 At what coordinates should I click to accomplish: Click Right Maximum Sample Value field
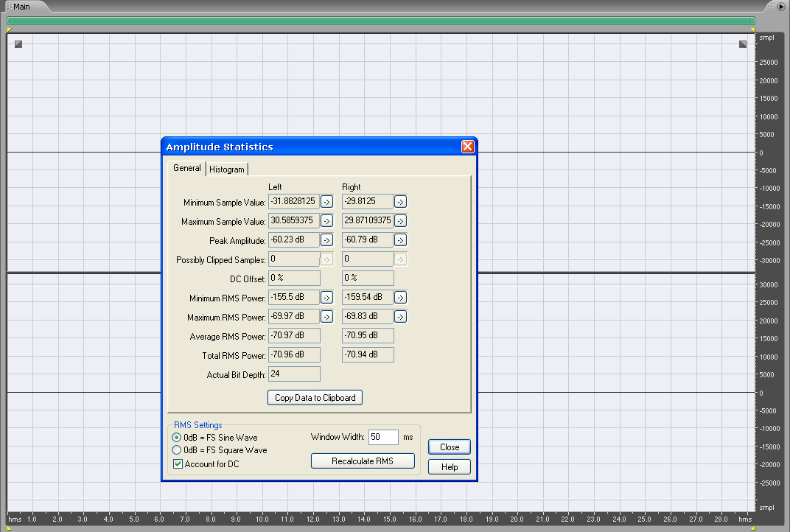click(367, 220)
